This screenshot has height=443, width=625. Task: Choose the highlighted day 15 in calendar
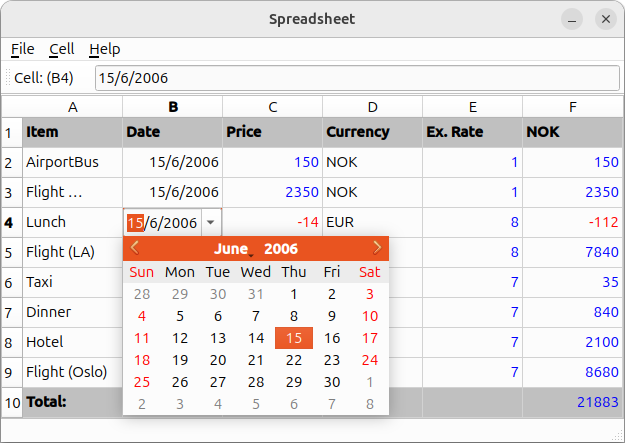click(x=294, y=338)
